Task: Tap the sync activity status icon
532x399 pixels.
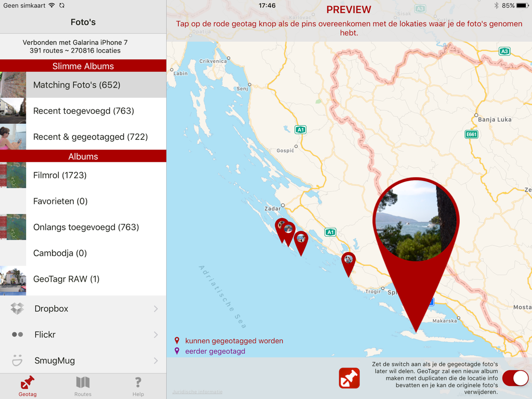Action: (62, 5)
